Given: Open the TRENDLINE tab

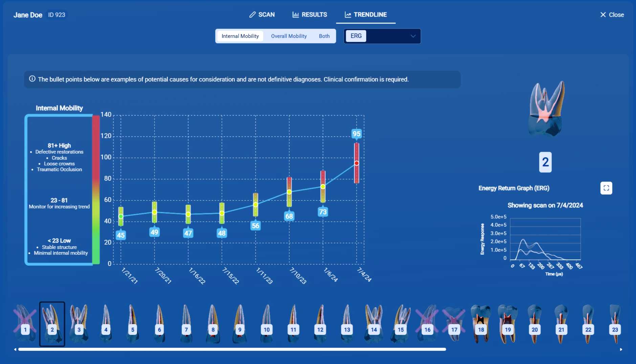Looking at the screenshot, I should pos(366,15).
